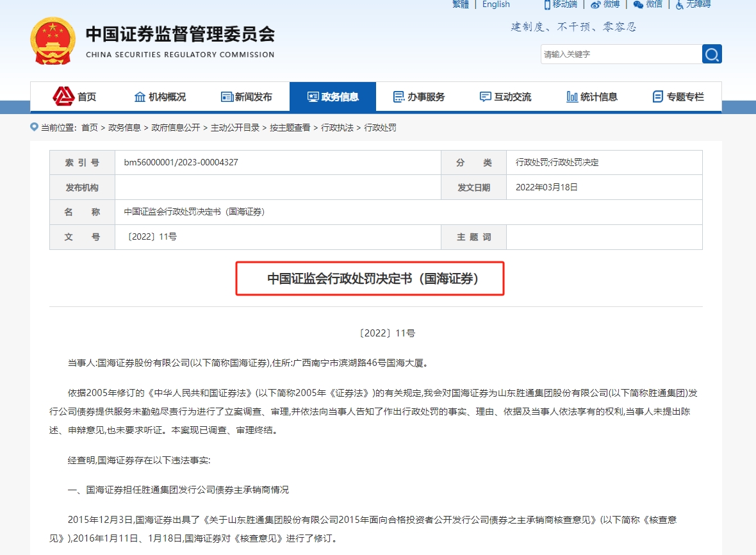Image resolution: width=756 pixels, height=555 pixels.
Task: Click 行政执法 in the breadcrumb
Action: (337, 128)
